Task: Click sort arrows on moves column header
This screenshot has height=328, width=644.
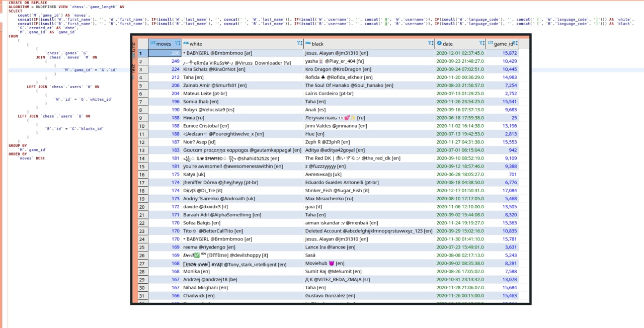Action: pyautogui.click(x=180, y=43)
